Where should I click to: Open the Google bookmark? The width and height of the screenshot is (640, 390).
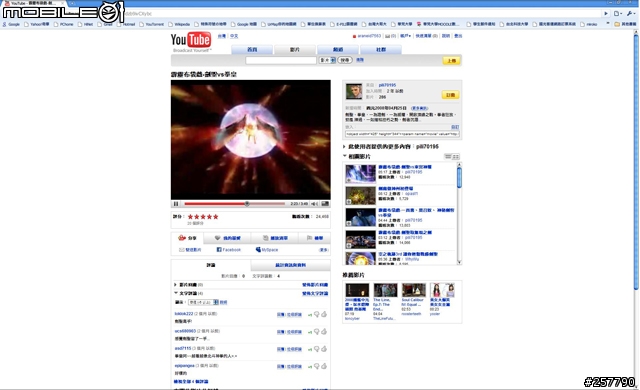pyautogui.click(x=11, y=24)
